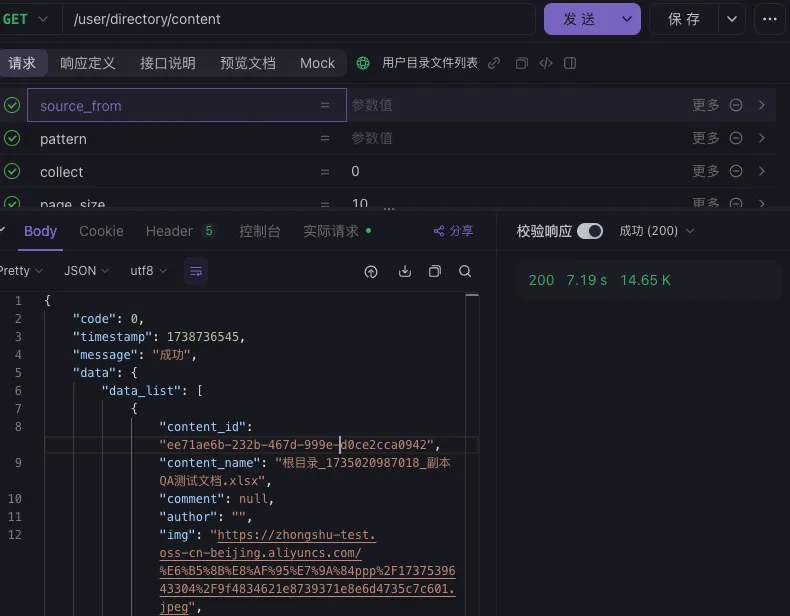Click line number 6 in the gutter

[x=18, y=391]
